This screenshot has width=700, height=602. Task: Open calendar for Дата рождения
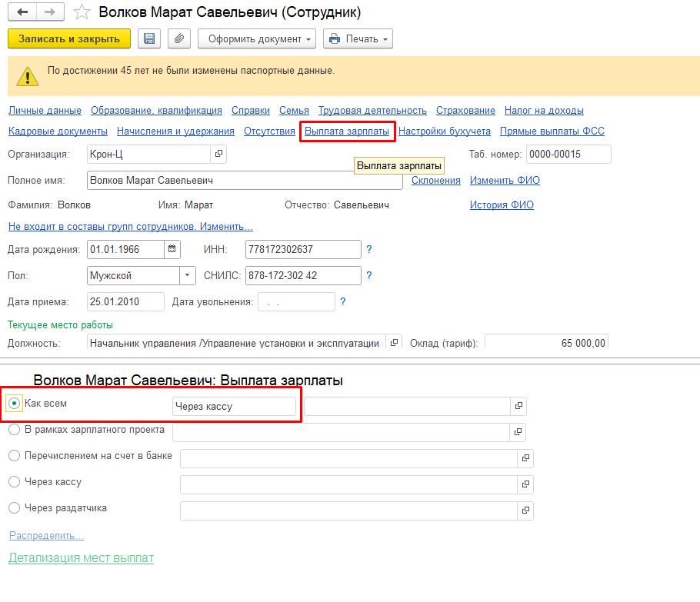[172, 249]
